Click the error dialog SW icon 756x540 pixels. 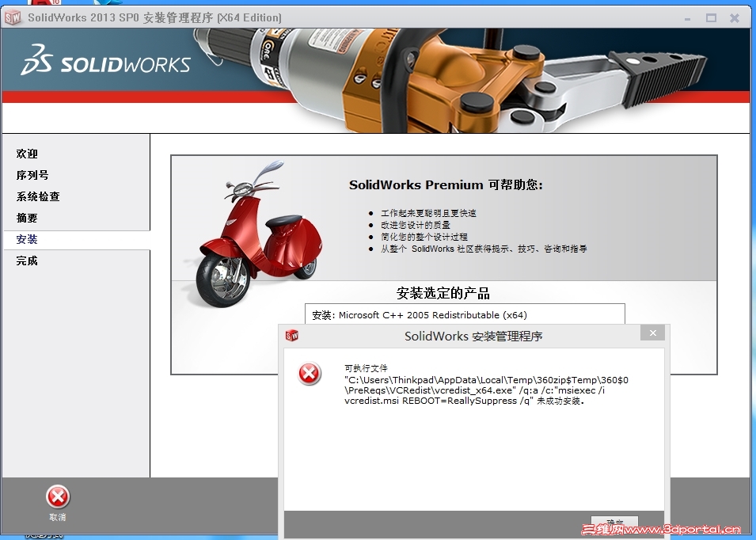coord(291,335)
